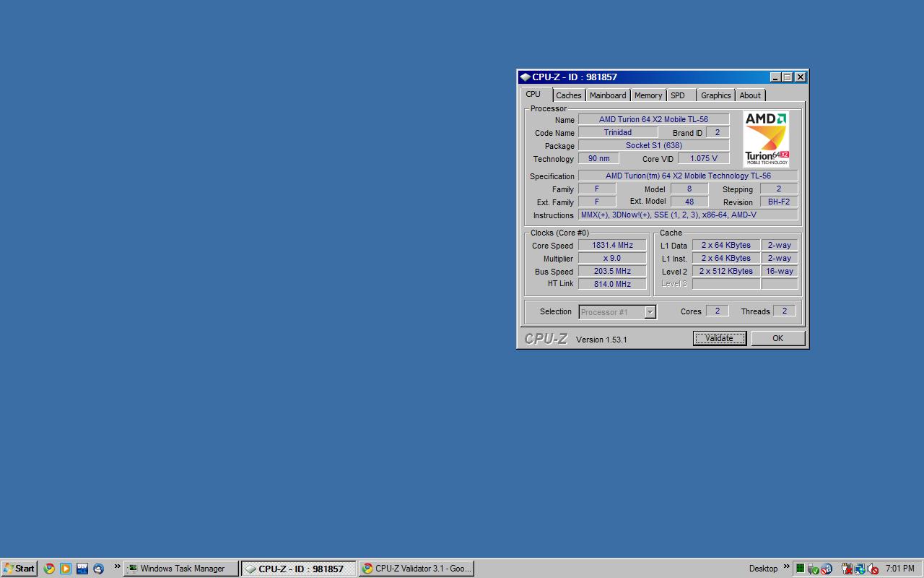Click the Safely Remove Hardware tray icon
This screenshot has width=924, height=578.
click(x=814, y=569)
